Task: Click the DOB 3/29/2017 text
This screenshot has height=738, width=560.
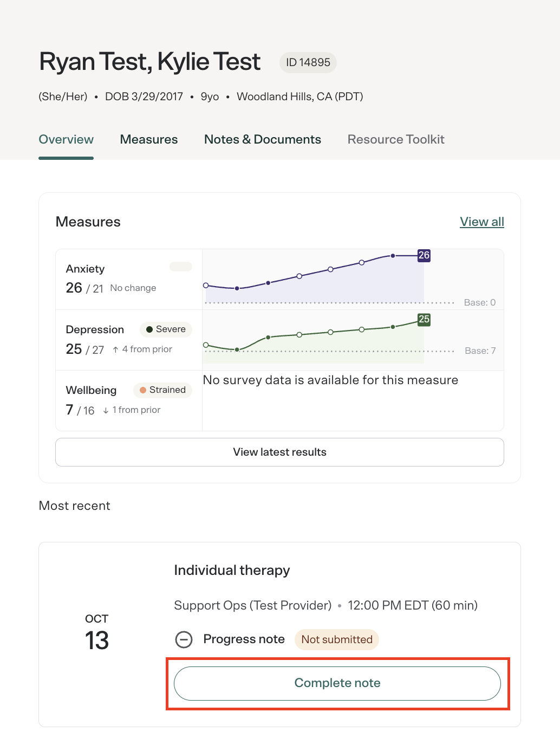Action: [144, 96]
